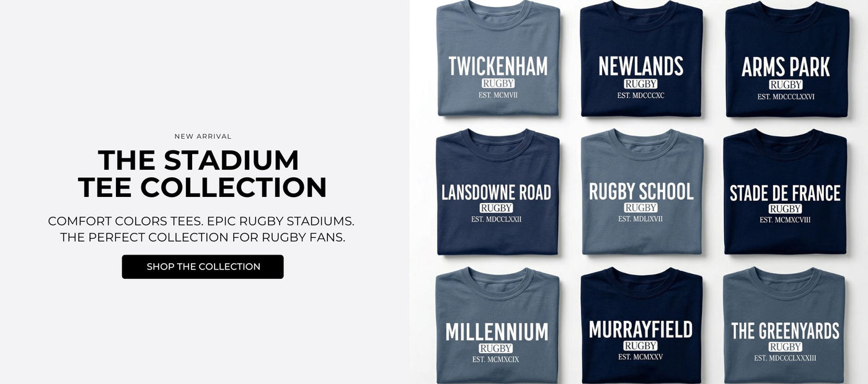Select the Arms Park rugby tee
This screenshot has height=384, width=868.
click(x=786, y=59)
